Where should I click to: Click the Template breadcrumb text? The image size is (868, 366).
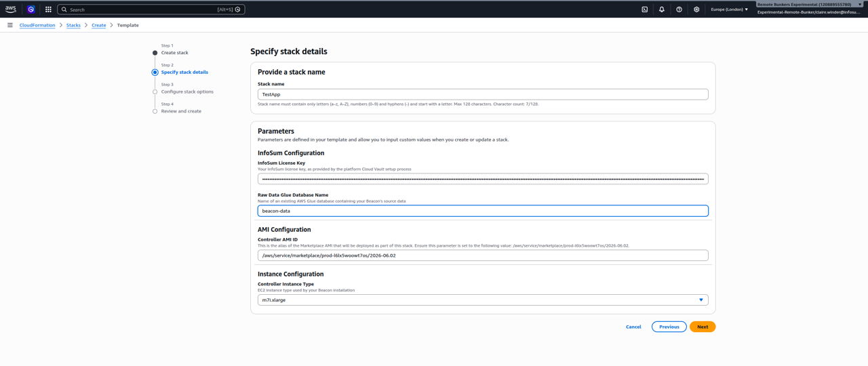(x=128, y=25)
